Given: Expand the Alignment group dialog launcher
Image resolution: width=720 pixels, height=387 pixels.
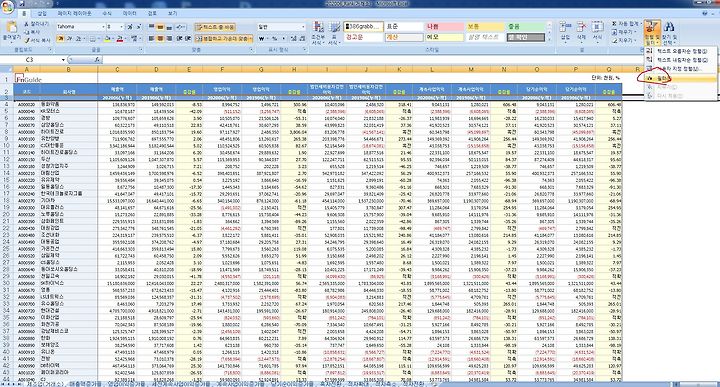Looking at the screenshot, I should [x=251, y=50].
